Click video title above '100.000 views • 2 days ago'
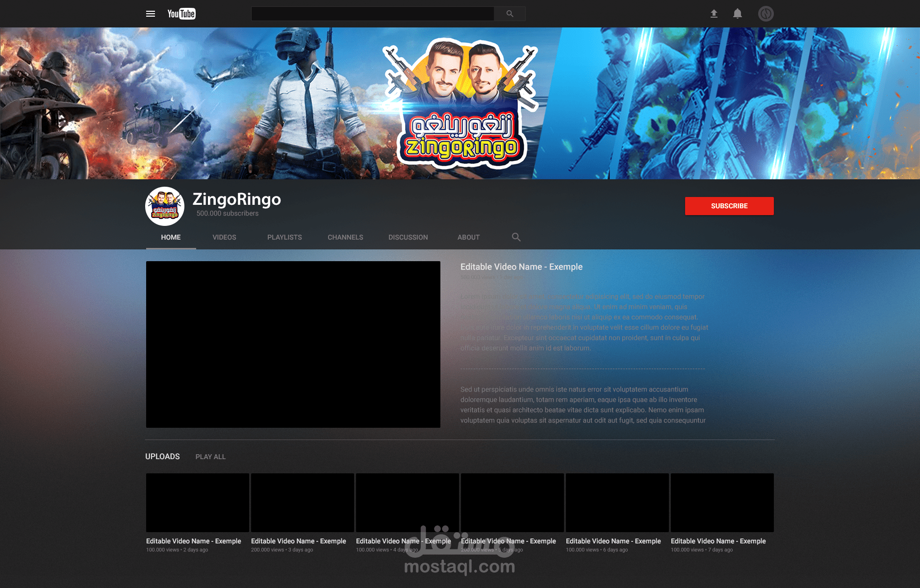Image resolution: width=920 pixels, height=588 pixels. click(x=194, y=541)
